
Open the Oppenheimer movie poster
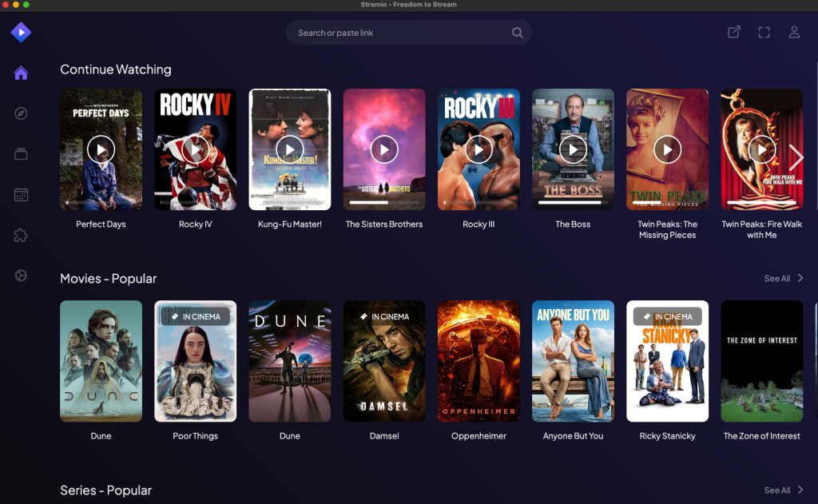click(x=478, y=361)
